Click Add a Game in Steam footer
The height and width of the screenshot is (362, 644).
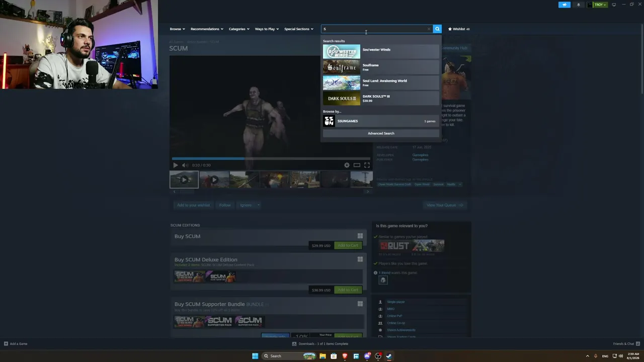pyautogui.click(x=16, y=344)
